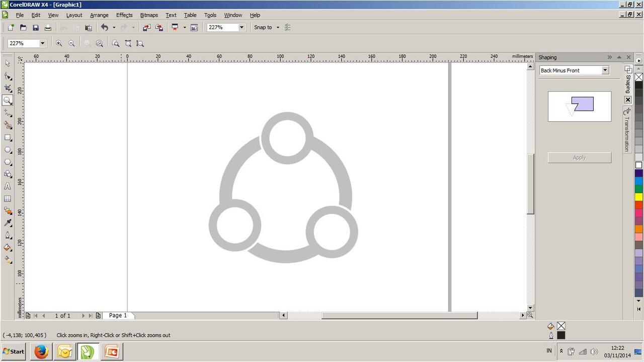
Task: Pick the Ellipse tool
Action: [x=8, y=150]
